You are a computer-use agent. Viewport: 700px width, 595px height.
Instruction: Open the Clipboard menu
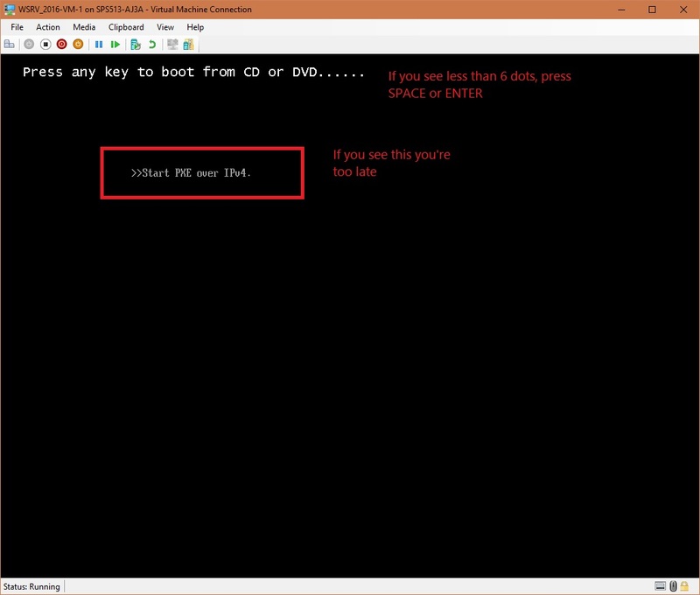[x=125, y=27]
